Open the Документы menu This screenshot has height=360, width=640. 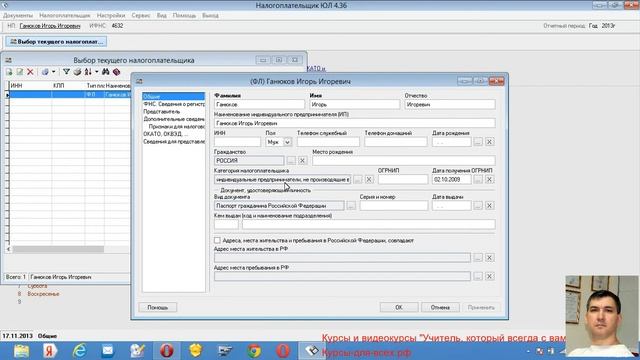point(18,16)
